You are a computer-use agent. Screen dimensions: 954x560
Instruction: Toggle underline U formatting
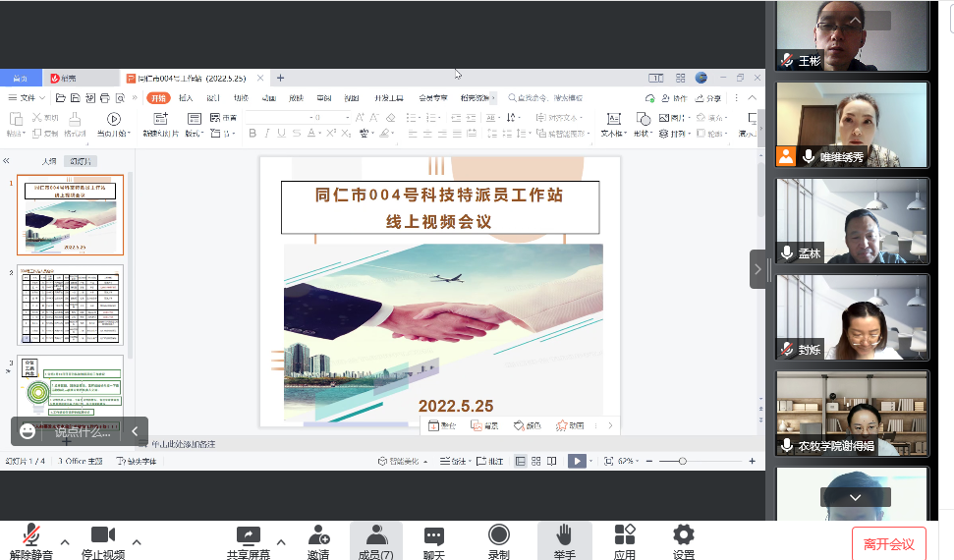point(281,133)
